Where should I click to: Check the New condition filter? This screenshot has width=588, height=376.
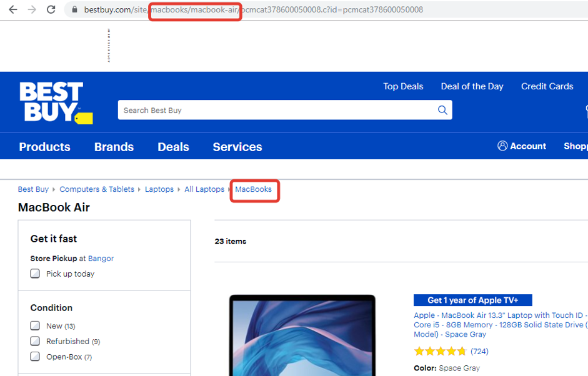click(x=36, y=325)
